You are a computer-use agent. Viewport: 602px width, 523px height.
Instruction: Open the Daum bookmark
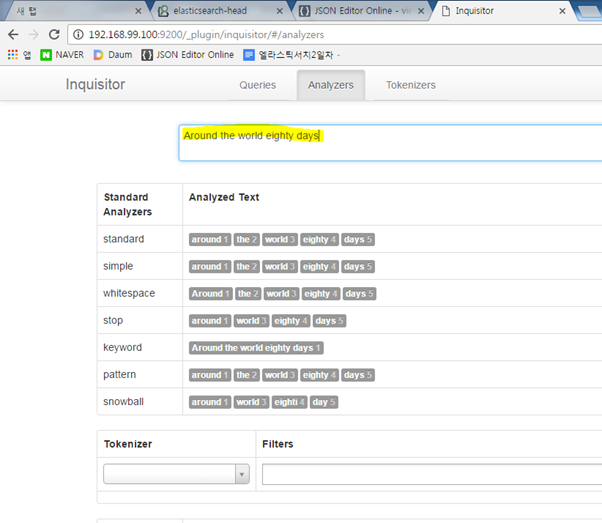pyautogui.click(x=112, y=55)
